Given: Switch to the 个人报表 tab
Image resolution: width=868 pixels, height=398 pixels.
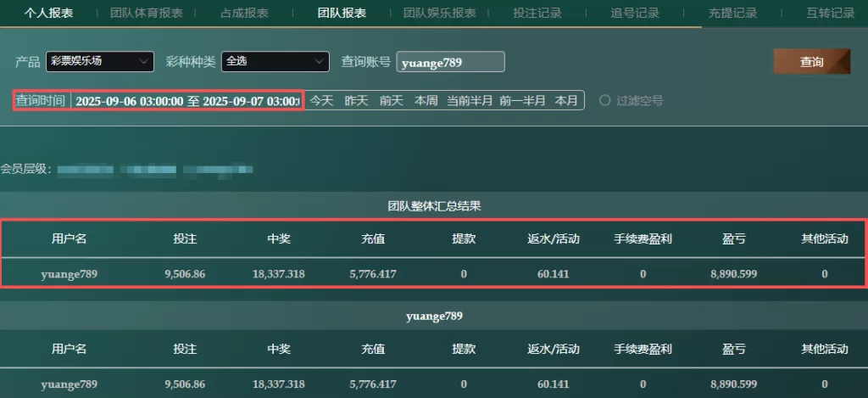Looking at the screenshot, I should pos(48,14).
